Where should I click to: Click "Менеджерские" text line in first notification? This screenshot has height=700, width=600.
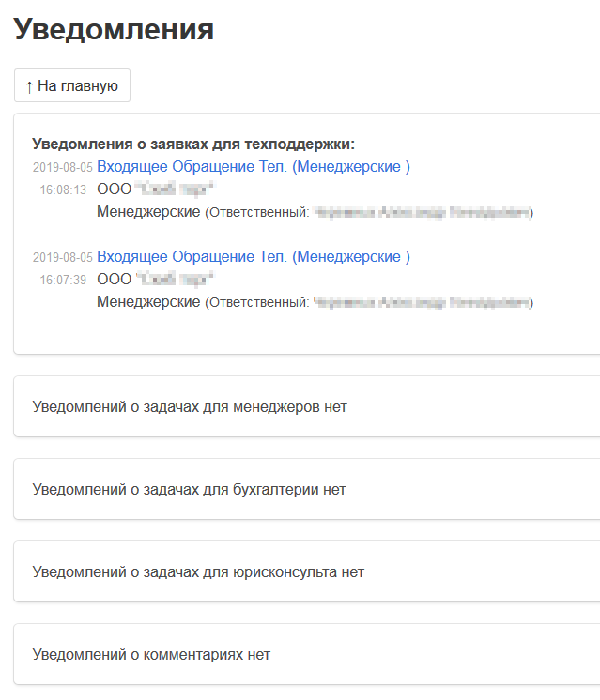click(148, 212)
